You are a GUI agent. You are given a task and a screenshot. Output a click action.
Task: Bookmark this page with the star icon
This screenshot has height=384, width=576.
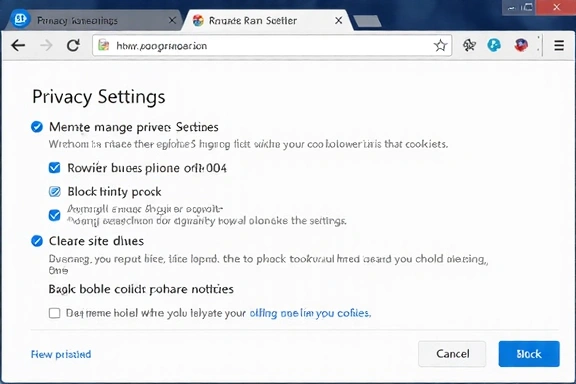(x=440, y=46)
